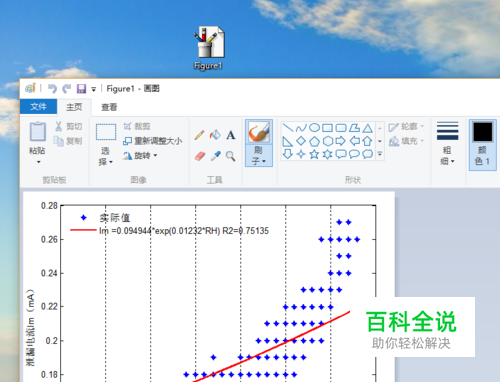Choose the Oval shape
500x382 pixels.
(x=314, y=128)
